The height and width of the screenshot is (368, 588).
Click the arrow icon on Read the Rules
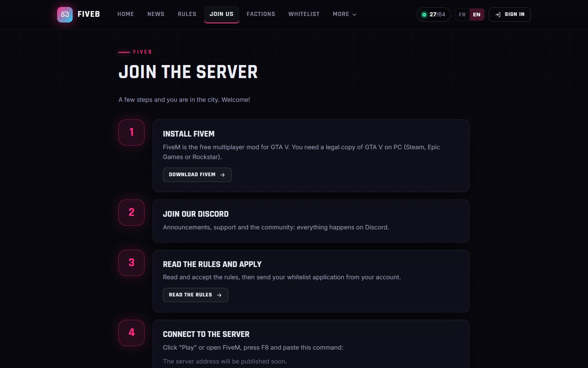click(x=219, y=295)
